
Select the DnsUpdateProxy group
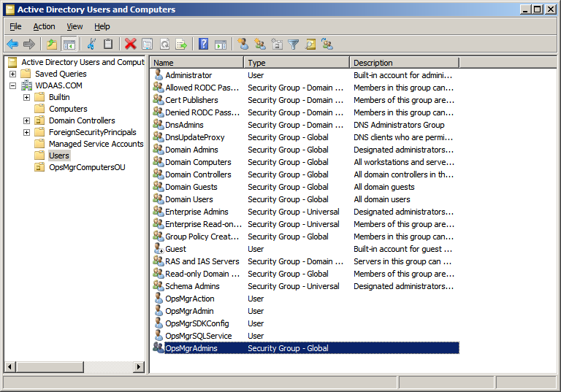click(x=194, y=137)
